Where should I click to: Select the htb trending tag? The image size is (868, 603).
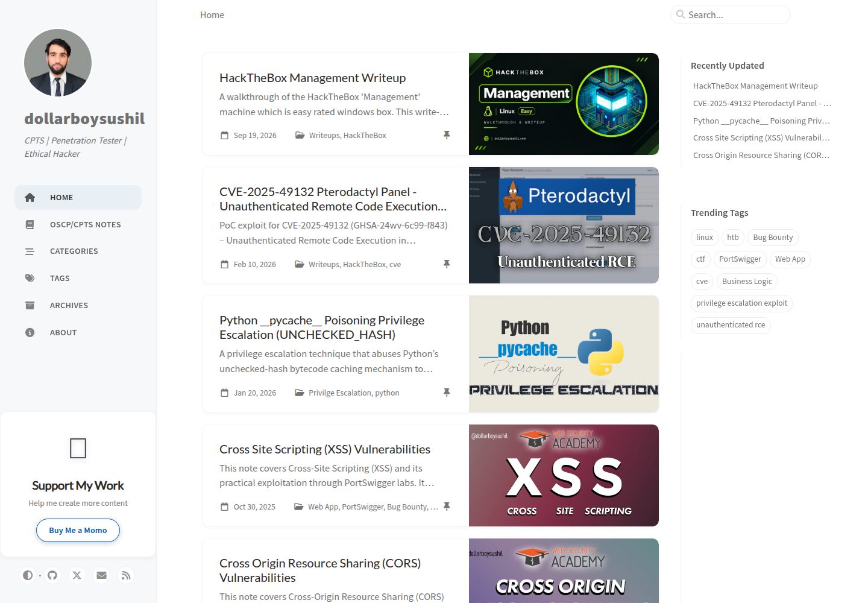pyautogui.click(x=733, y=238)
